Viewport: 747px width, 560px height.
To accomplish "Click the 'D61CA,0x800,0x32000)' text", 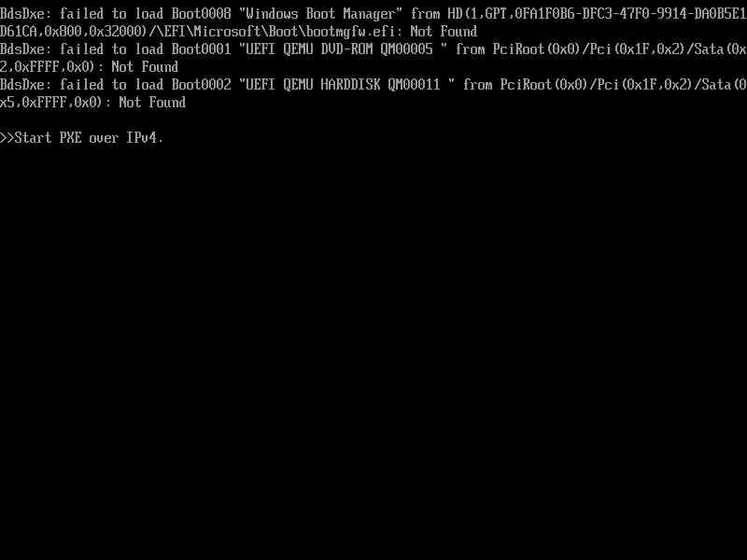I will 75,32.
